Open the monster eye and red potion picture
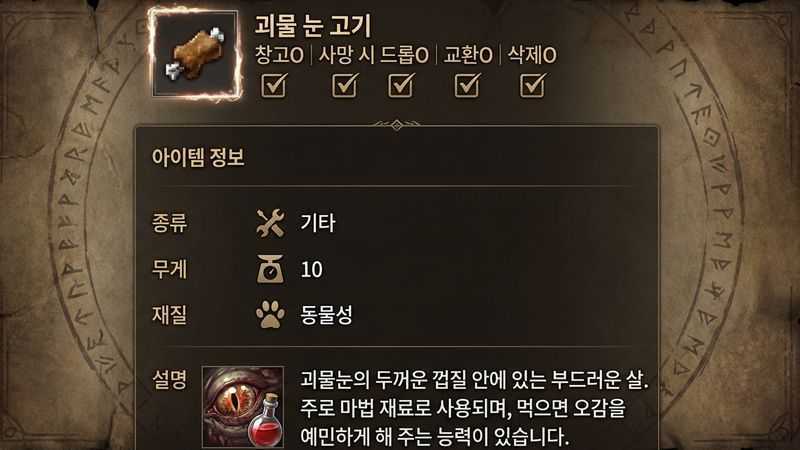Viewport: 800px width, 450px height. [x=243, y=407]
